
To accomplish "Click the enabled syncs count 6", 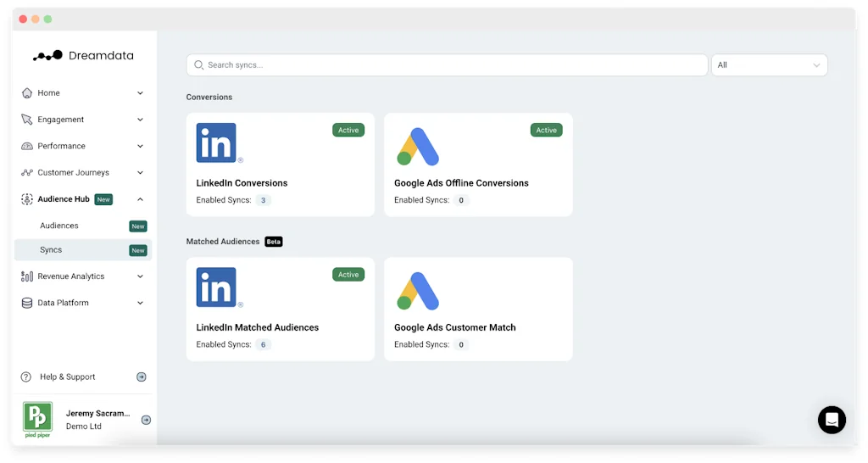I will 264,345.
